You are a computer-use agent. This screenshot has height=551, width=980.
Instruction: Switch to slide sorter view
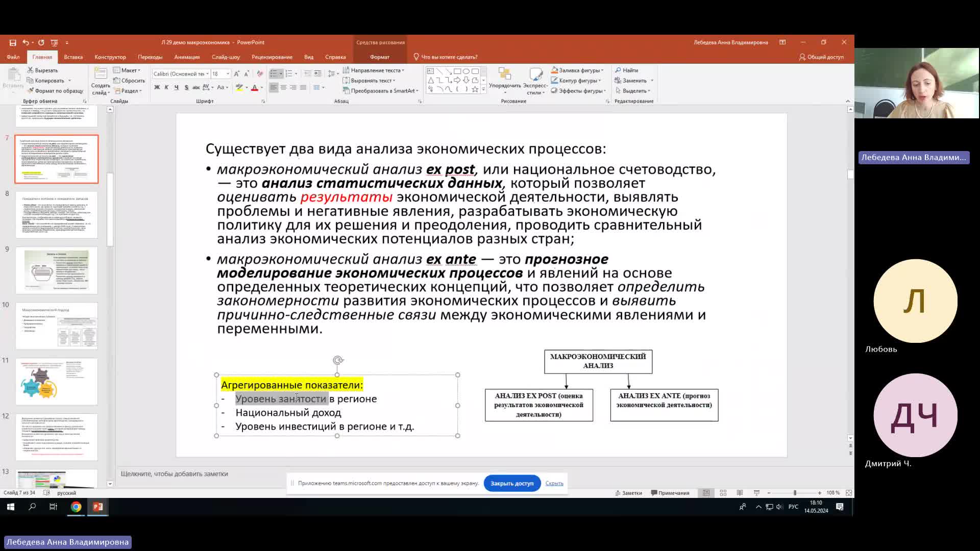(x=723, y=493)
